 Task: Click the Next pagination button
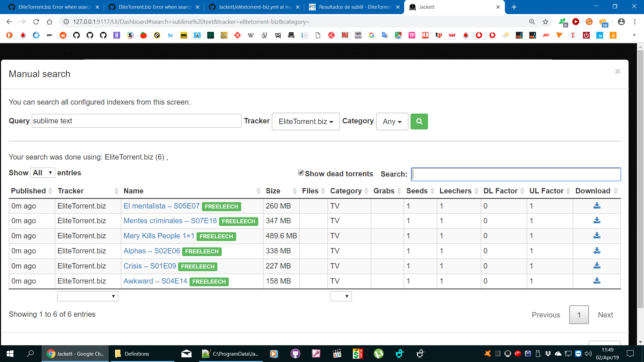point(605,315)
